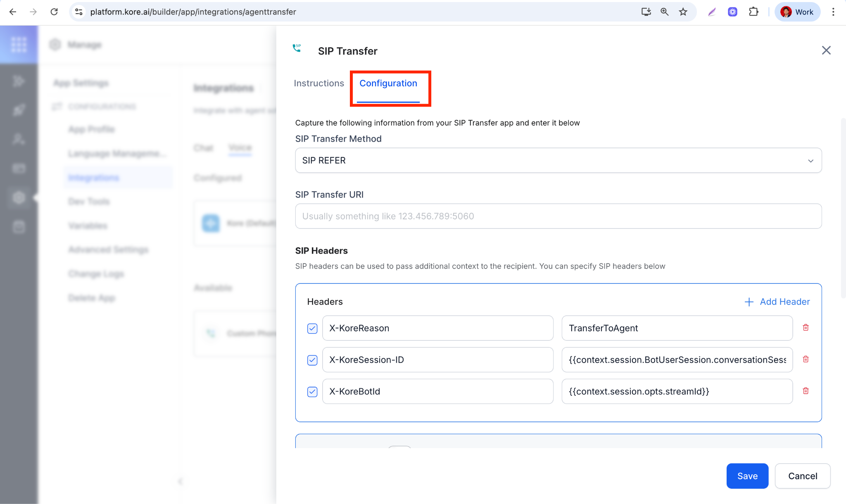Delete the X-KoreReason header row
Image resolution: width=846 pixels, height=504 pixels.
click(806, 328)
